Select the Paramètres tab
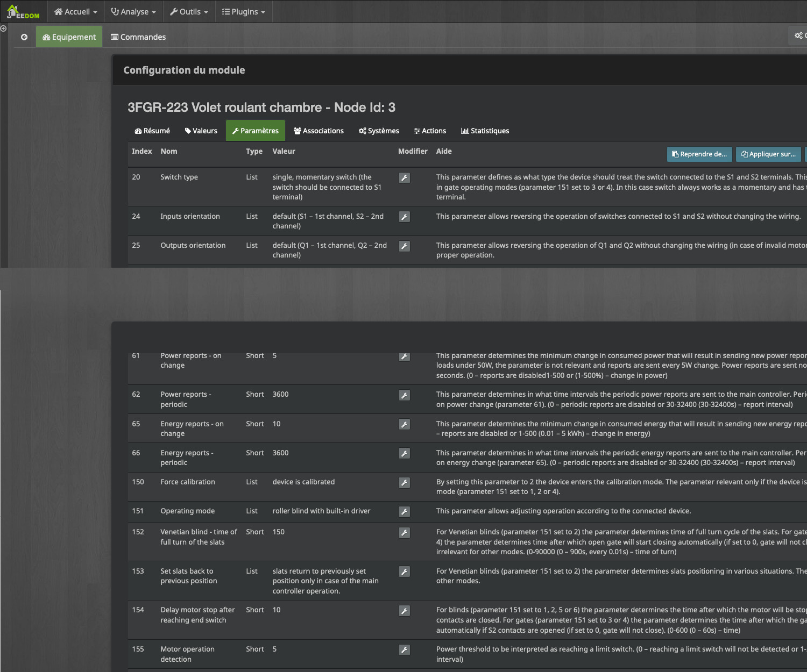Viewport: 807px width, 672px height. [x=256, y=131]
